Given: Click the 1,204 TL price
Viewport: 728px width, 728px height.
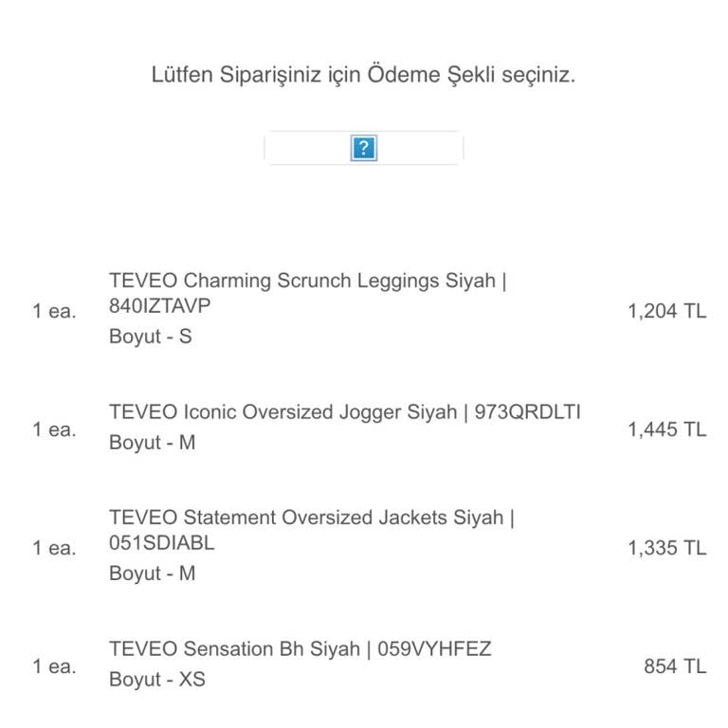Looking at the screenshot, I should [x=666, y=311].
